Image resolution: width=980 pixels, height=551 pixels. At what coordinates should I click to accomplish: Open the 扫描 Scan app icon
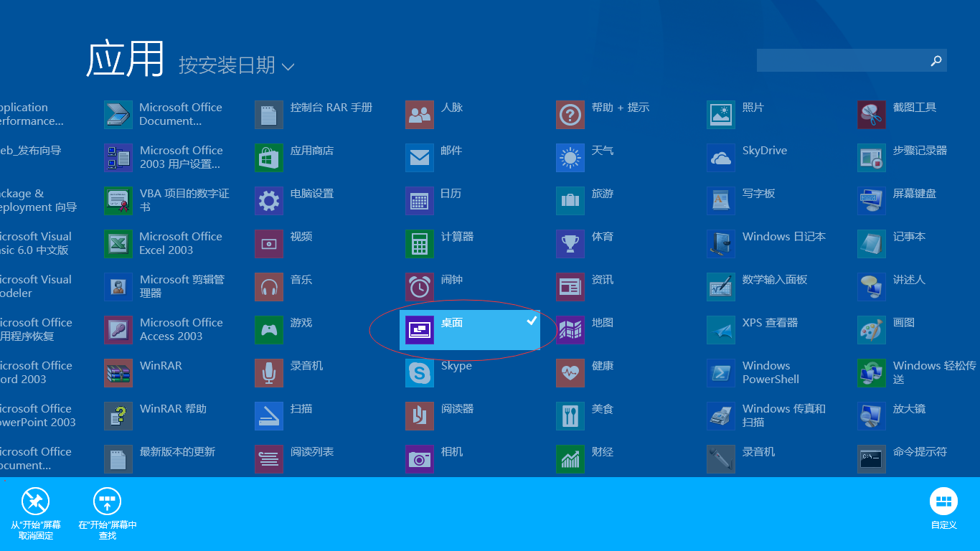point(269,416)
